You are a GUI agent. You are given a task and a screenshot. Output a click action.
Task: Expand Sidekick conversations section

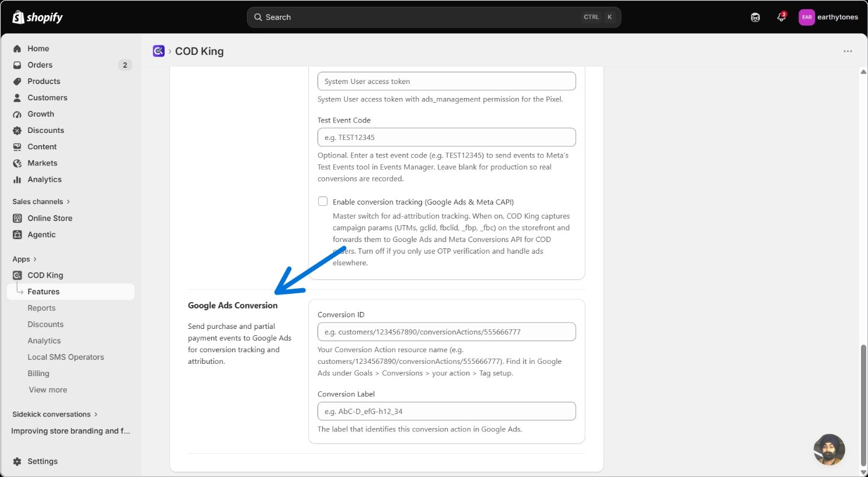pyautogui.click(x=55, y=415)
